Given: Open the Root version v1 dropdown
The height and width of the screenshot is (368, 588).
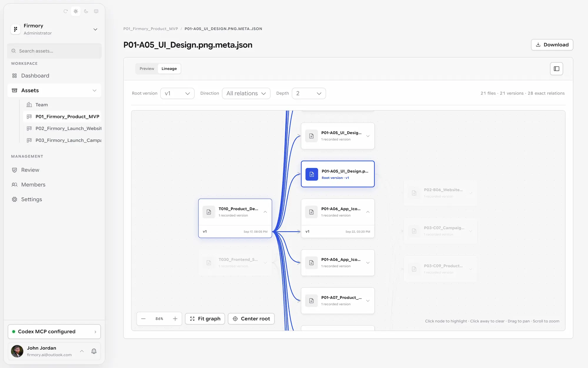Looking at the screenshot, I should pos(177,93).
